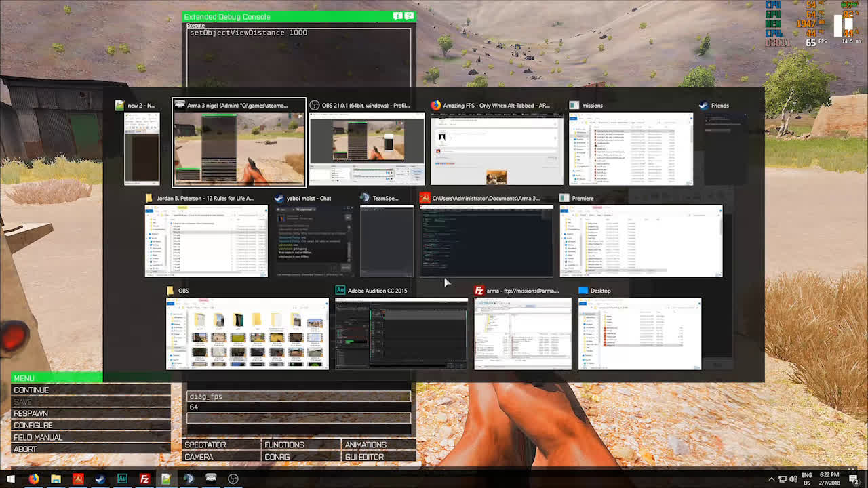
Task: Click ABORT in the Arma pause menu
Action: tap(91, 449)
